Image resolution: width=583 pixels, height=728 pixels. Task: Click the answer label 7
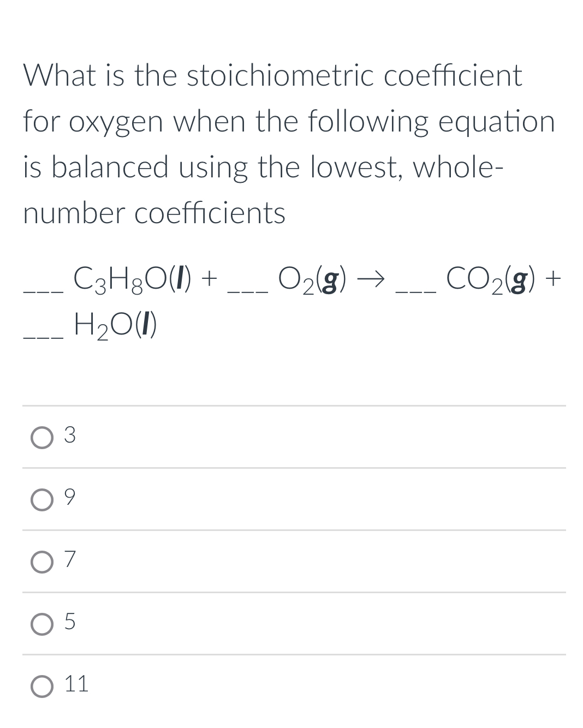click(69, 560)
